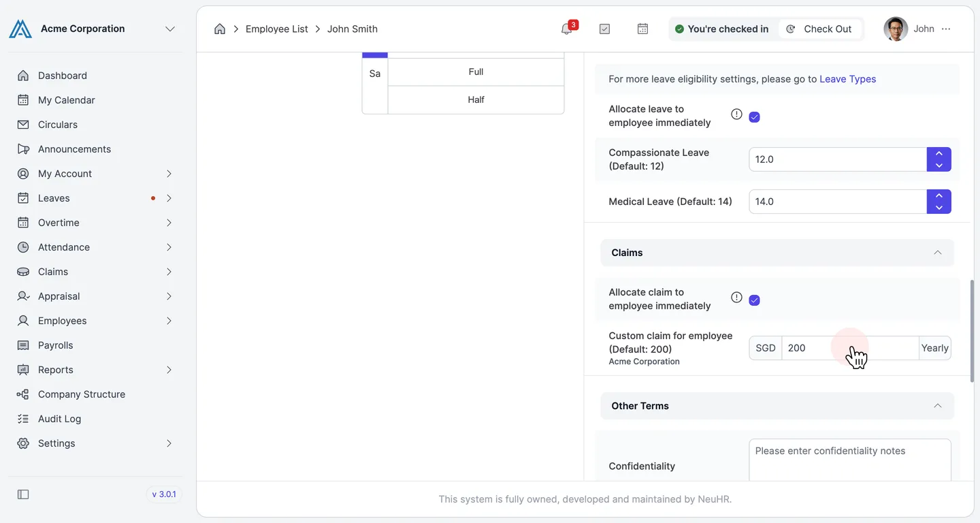Image resolution: width=980 pixels, height=523 pixels.
Task: Open the company switcher dropdown chevron
Action: [170, 29]
